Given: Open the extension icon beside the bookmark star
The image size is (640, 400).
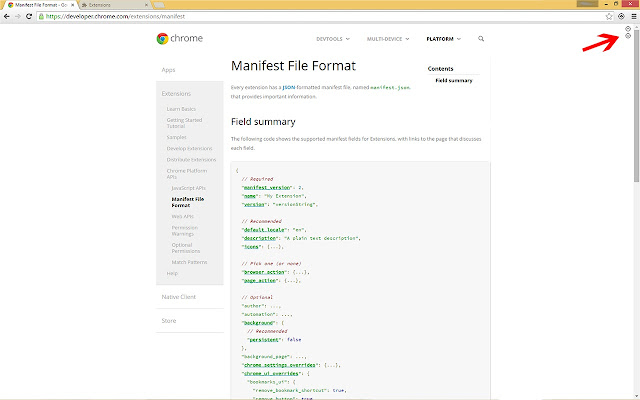Looking at the screenshot, I should coord(621,16).
